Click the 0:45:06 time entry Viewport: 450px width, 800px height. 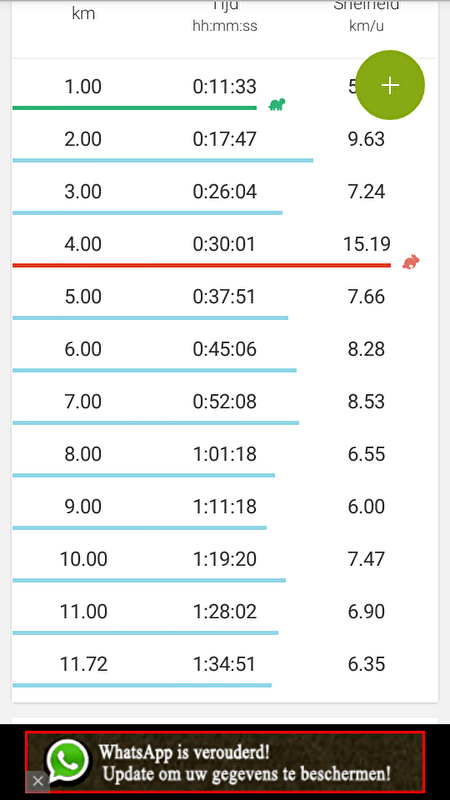[x=224, y=349]
